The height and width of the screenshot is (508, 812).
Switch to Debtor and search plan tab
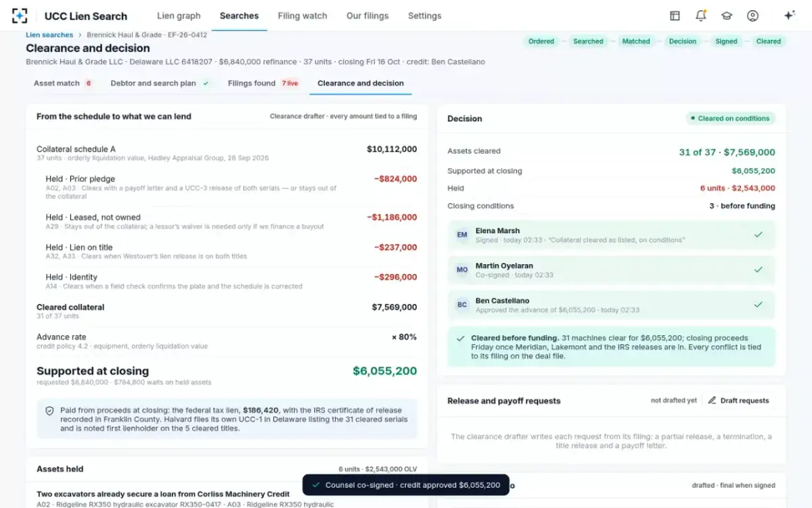point(160,83)
